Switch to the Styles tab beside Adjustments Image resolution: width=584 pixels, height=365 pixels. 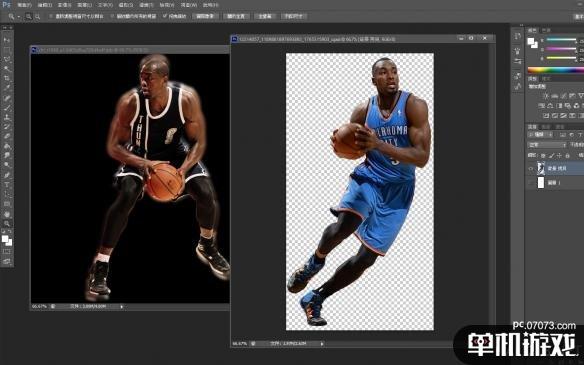pos(546,79)
